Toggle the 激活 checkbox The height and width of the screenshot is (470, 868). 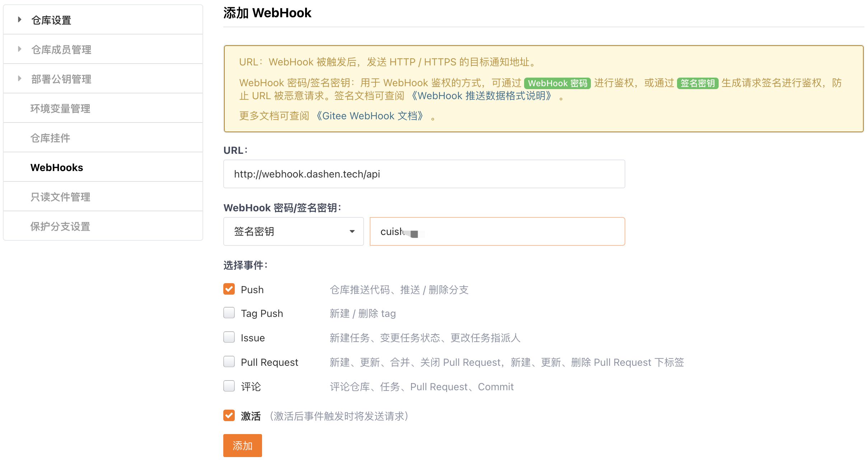(x=229, y=416)
